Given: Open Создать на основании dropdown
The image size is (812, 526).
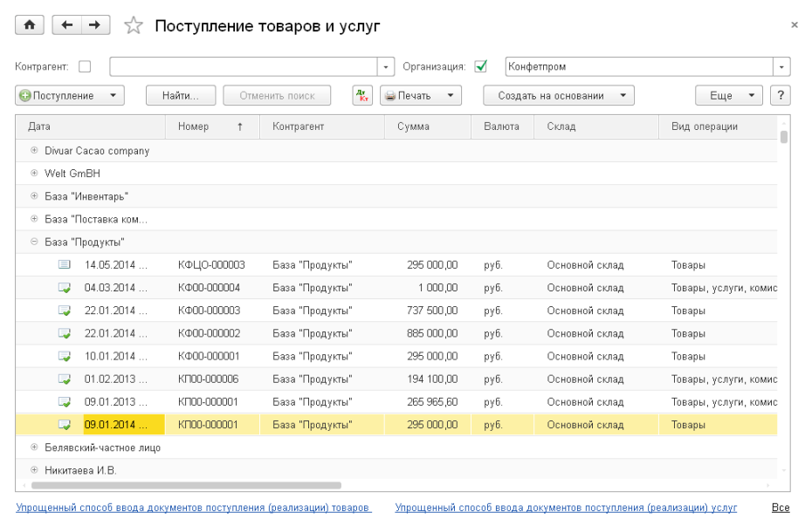Looking at the screenshot, I should click(559, 96).
